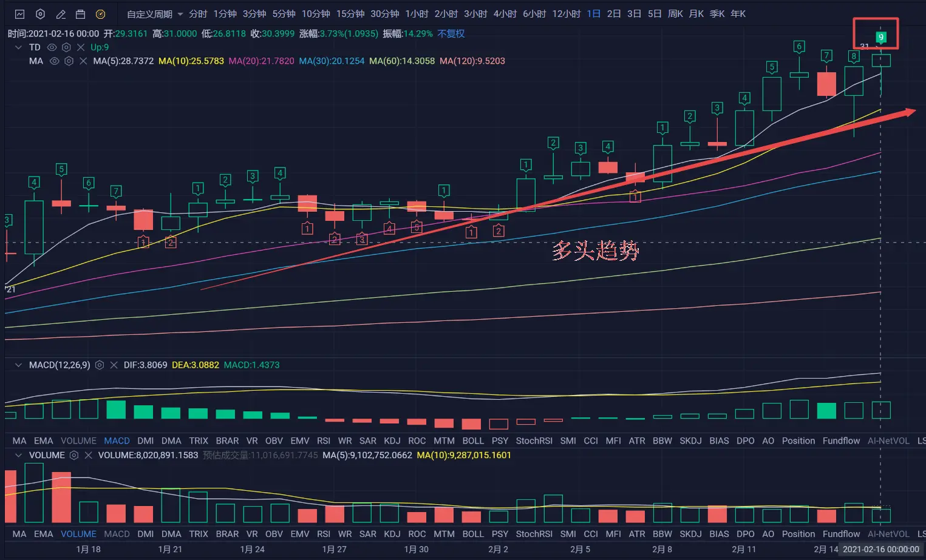The width and height of the screenshot is (926, 560).
Task: Select the pencil drawing tool
Action: click(x=61, y=14)
